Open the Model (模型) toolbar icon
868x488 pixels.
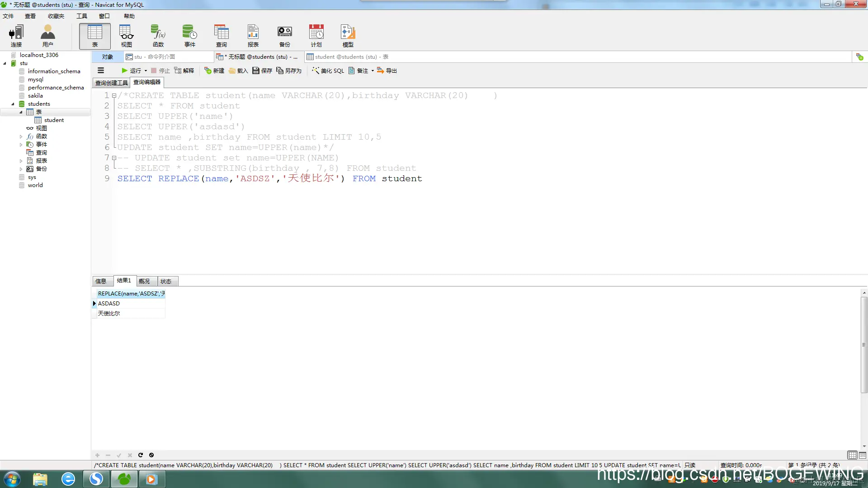tap(348, 36)
